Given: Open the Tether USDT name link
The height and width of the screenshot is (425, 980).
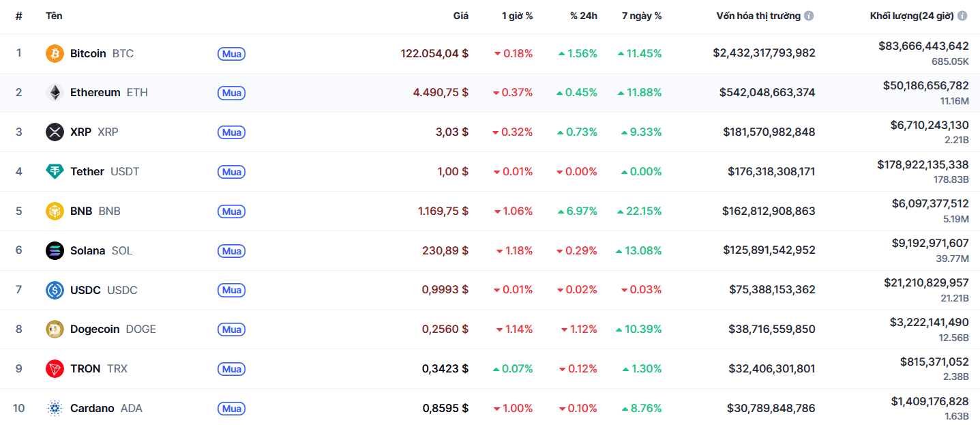Looking at the screenshot, I should coord(105,172).
